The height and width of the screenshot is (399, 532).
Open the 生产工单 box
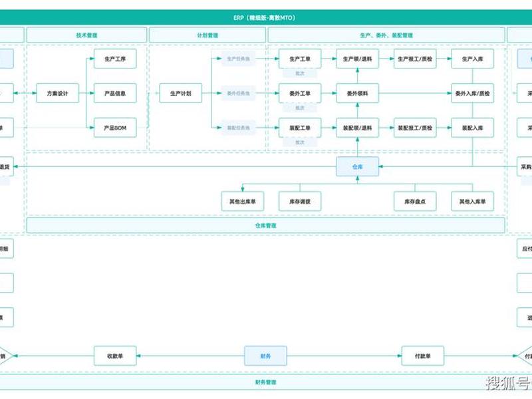pyautogui.click(x=300, y=59)
